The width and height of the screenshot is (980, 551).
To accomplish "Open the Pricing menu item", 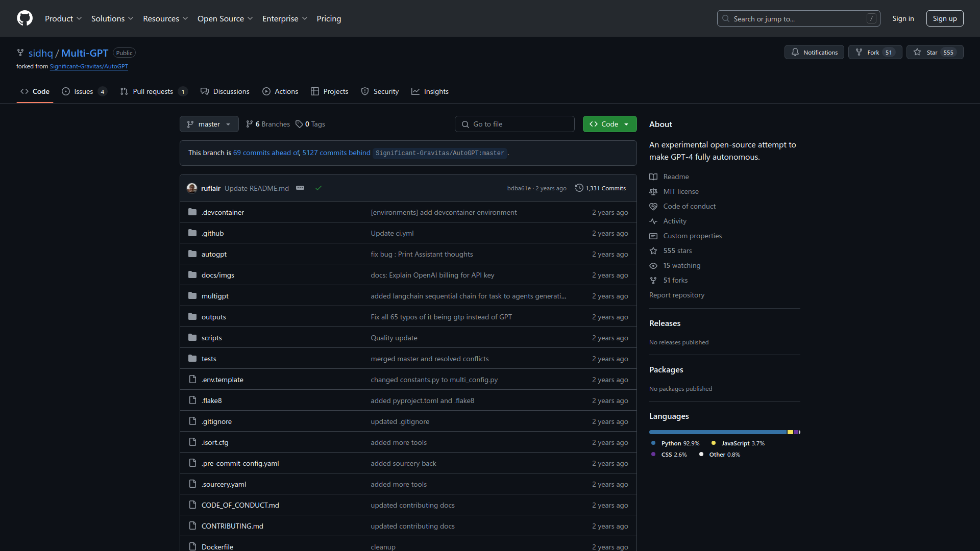I will 329,18.
